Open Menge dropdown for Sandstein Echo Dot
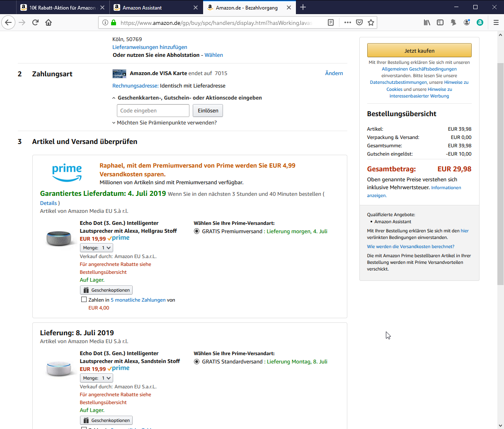 [x=97, y=378]
